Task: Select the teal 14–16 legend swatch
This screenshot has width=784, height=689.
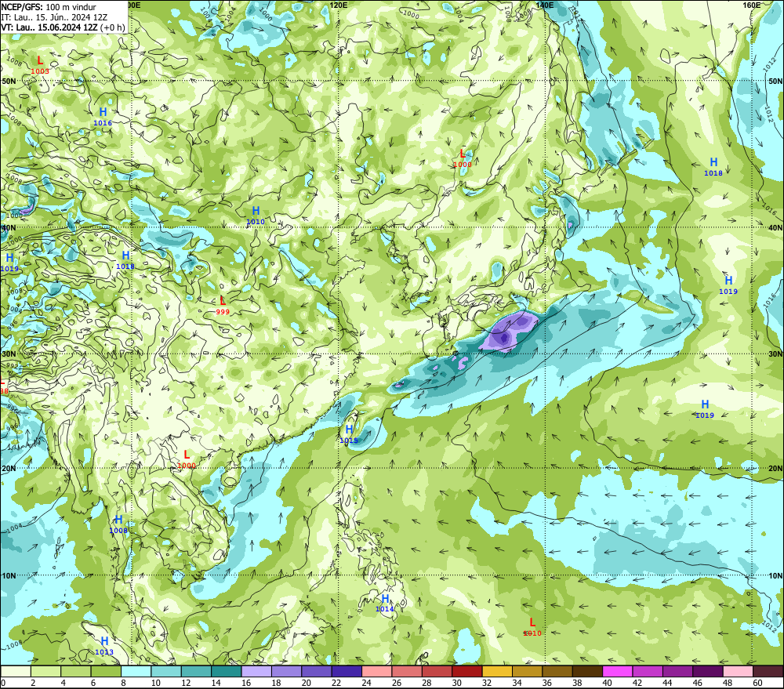Action: [227, 671]
